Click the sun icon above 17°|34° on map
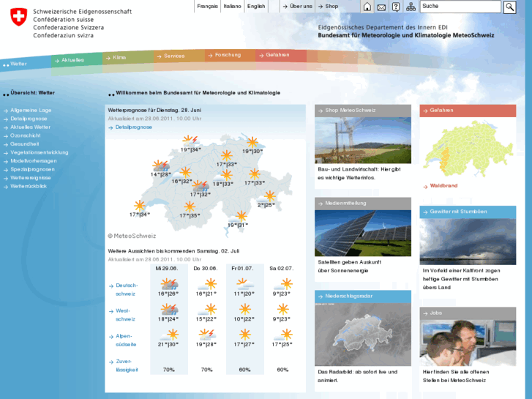The height and width of the screenshot is (399, 532). 140,206
